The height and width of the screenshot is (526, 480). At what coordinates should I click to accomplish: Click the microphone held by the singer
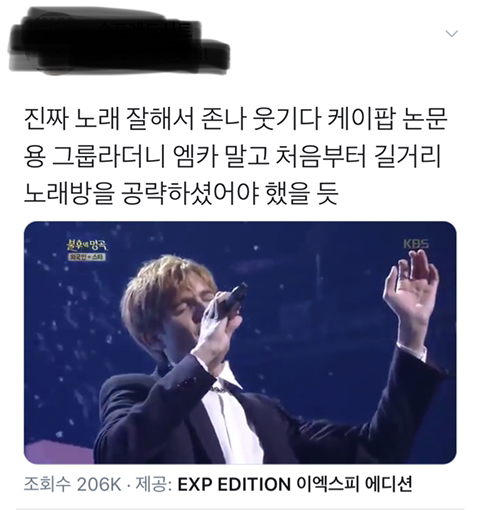pos(236,298)
